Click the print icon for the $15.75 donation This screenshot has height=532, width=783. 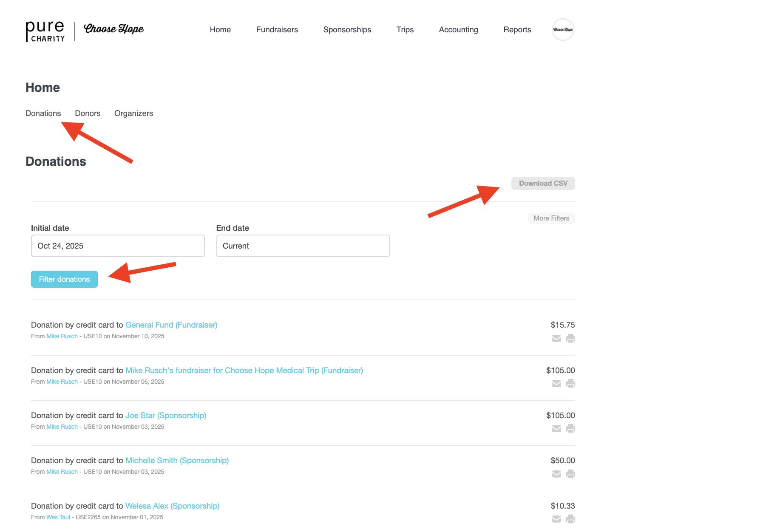pos(570,338)
